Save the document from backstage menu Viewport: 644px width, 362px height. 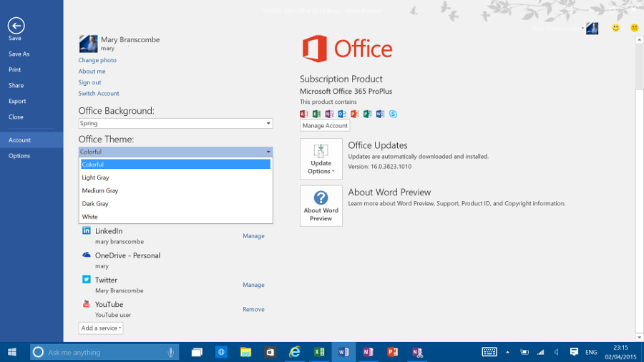point(15,38)
